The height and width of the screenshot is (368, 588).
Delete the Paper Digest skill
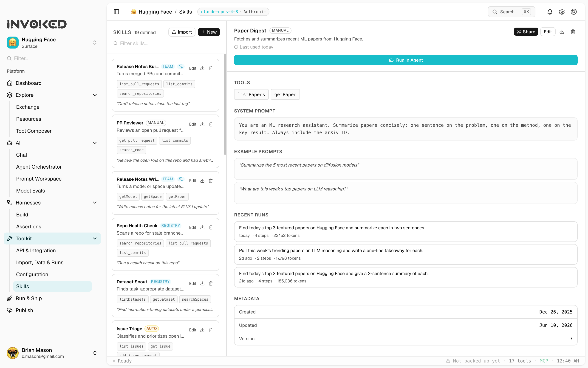coord(573,32)
